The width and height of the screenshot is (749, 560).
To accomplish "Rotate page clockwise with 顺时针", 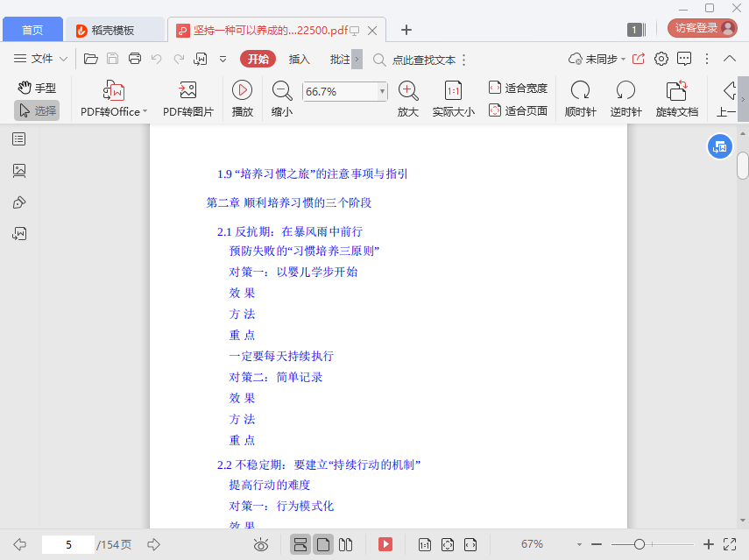I will (580, 90).
